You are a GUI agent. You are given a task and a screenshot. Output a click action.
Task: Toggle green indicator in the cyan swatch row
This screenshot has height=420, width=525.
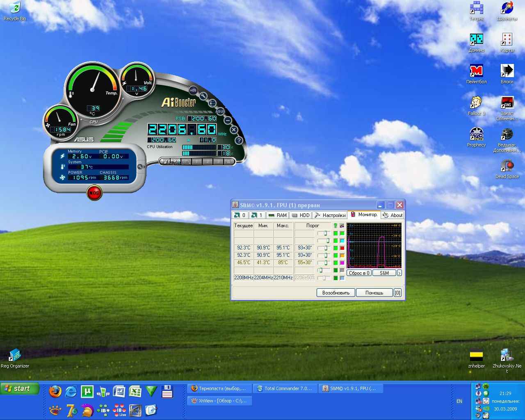point(336,240)
